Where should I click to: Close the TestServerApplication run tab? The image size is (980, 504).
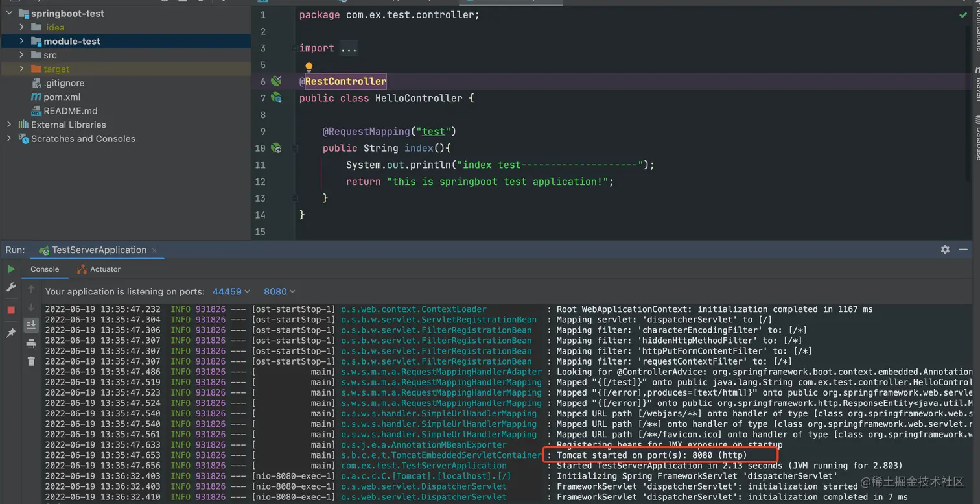click(154, 250)
